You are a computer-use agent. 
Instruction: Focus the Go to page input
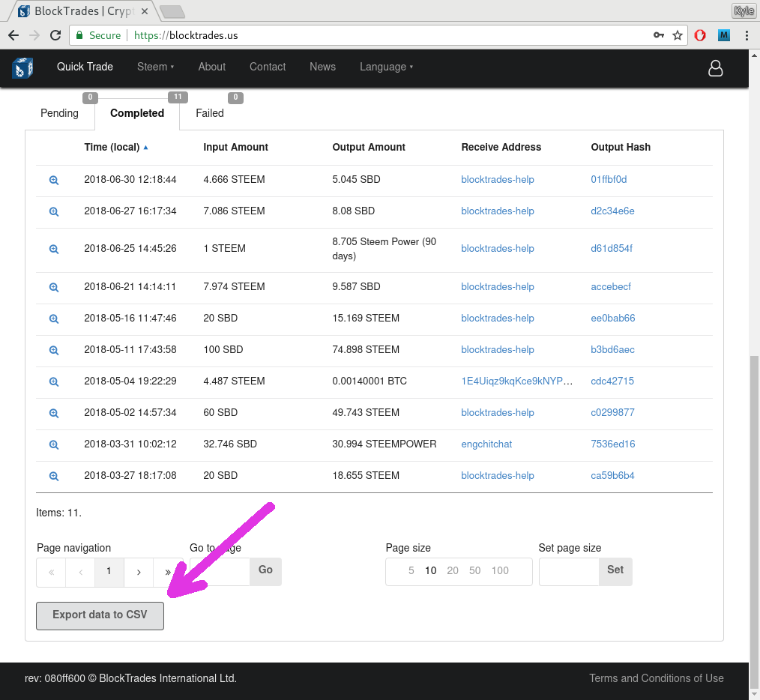tap(220, 572)
